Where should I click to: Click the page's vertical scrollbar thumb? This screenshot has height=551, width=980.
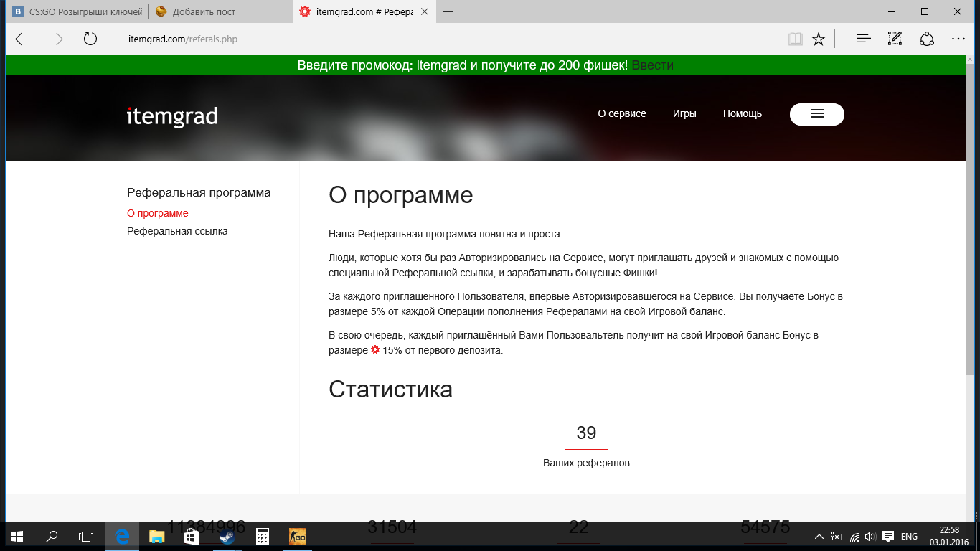tap(970, 221)
